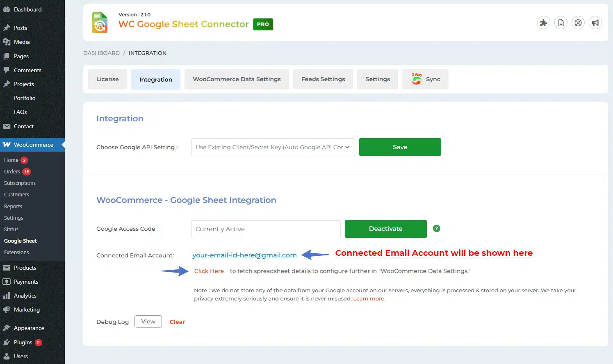Click the green help question mark icon

(x=436, y=229)
